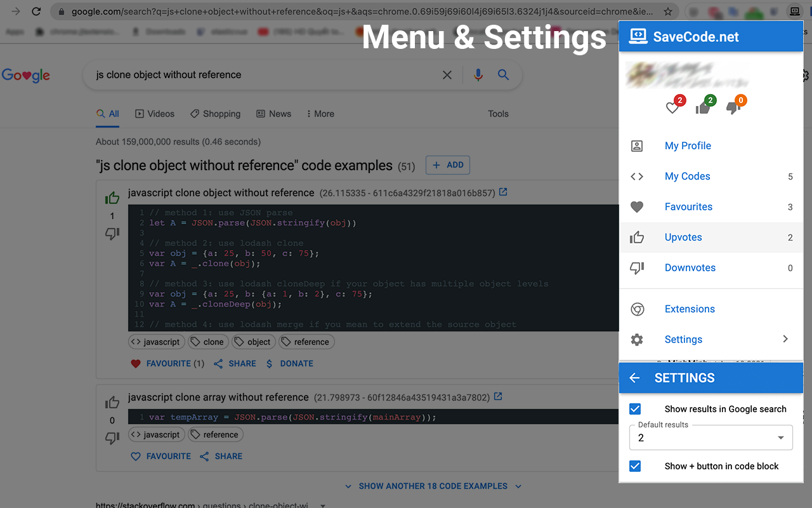Click the My Profile person icon

click(x=637, y=146)
